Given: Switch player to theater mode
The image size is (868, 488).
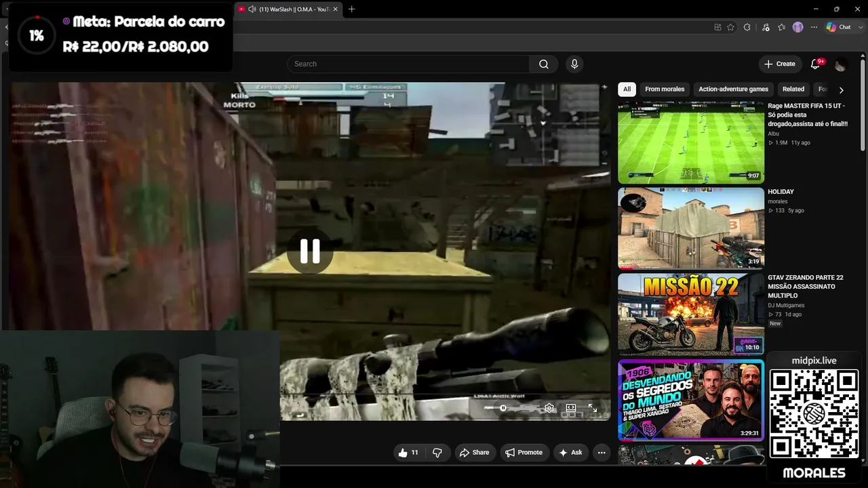Looking at the screenshot, I should 571,408.
